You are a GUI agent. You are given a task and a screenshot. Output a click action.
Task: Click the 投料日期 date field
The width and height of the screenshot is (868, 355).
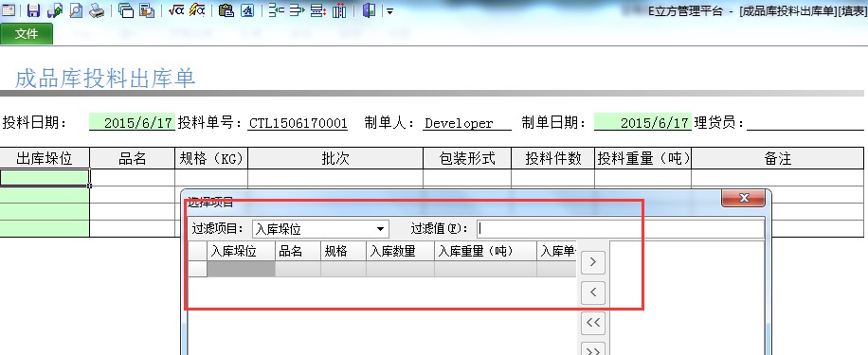point(133,123)
